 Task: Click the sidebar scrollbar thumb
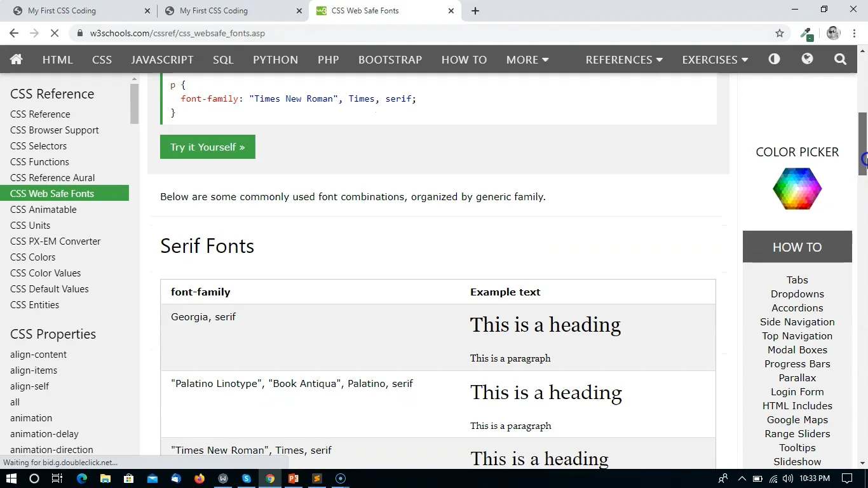134,103
